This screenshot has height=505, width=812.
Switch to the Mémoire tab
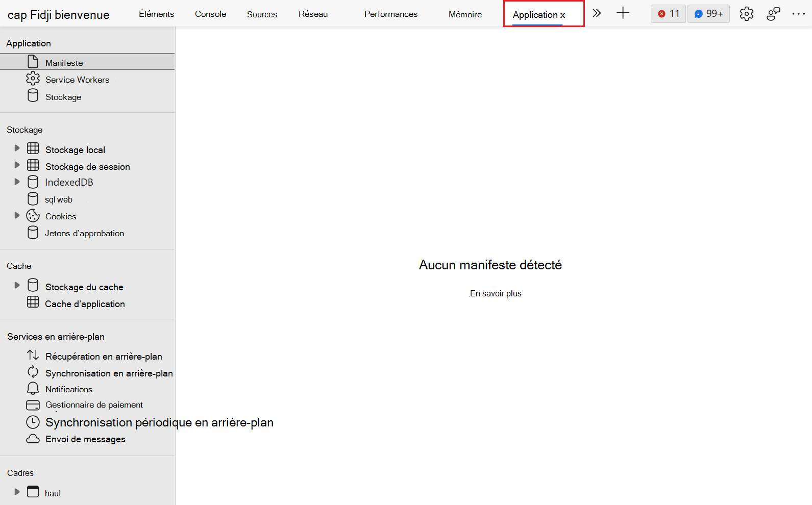click(465, 14)
